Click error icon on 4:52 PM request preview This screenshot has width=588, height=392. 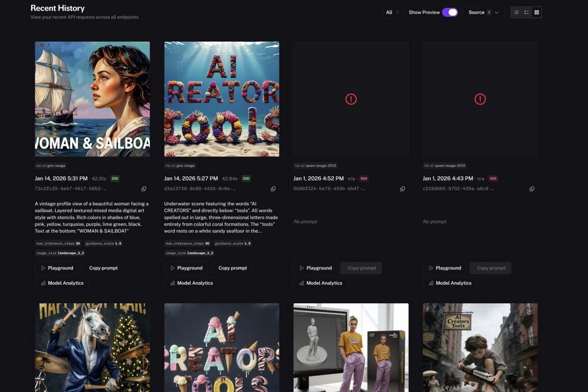point(351,99)
